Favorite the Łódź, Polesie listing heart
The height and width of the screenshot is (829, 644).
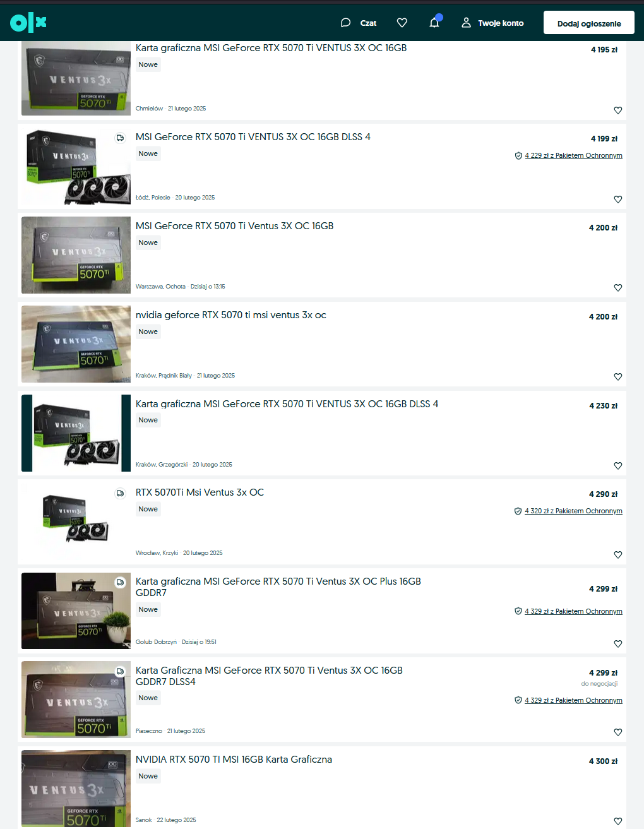[618, 199]
